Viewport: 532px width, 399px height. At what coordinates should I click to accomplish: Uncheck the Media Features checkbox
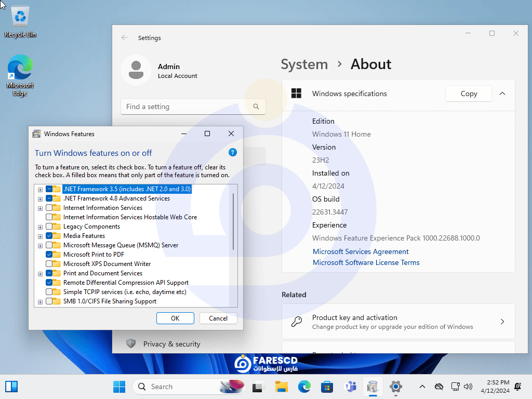point(49,236)
